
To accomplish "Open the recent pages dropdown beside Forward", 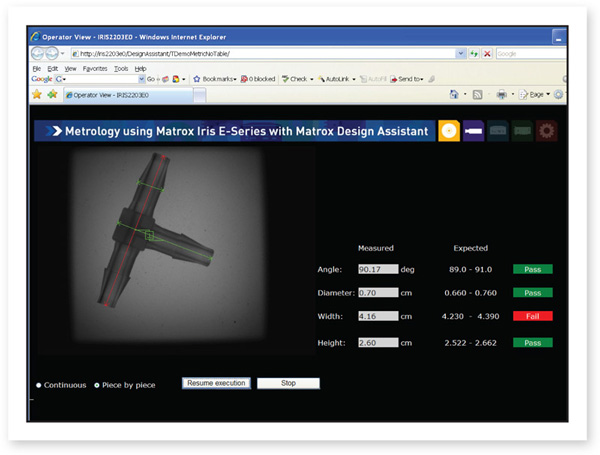I will click(x=62, y=53).
